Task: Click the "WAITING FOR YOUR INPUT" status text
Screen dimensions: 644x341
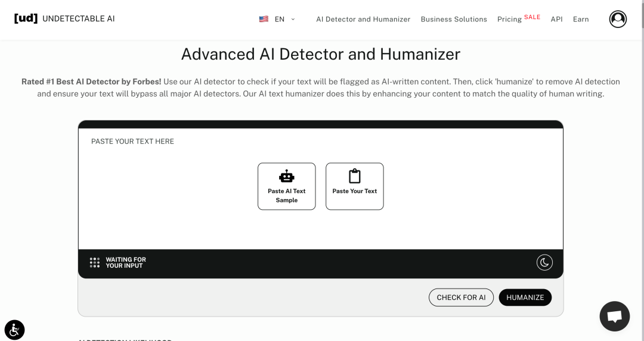Action: pos(126,262)
